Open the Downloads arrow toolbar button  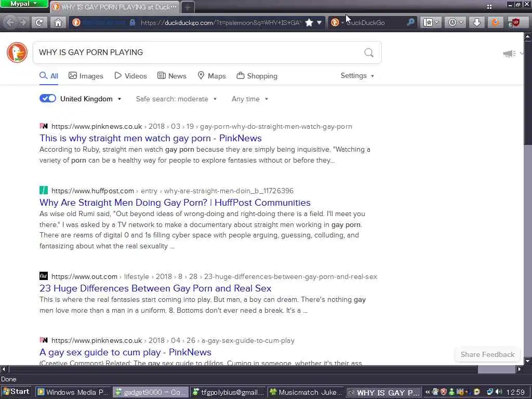coord(477,22)
